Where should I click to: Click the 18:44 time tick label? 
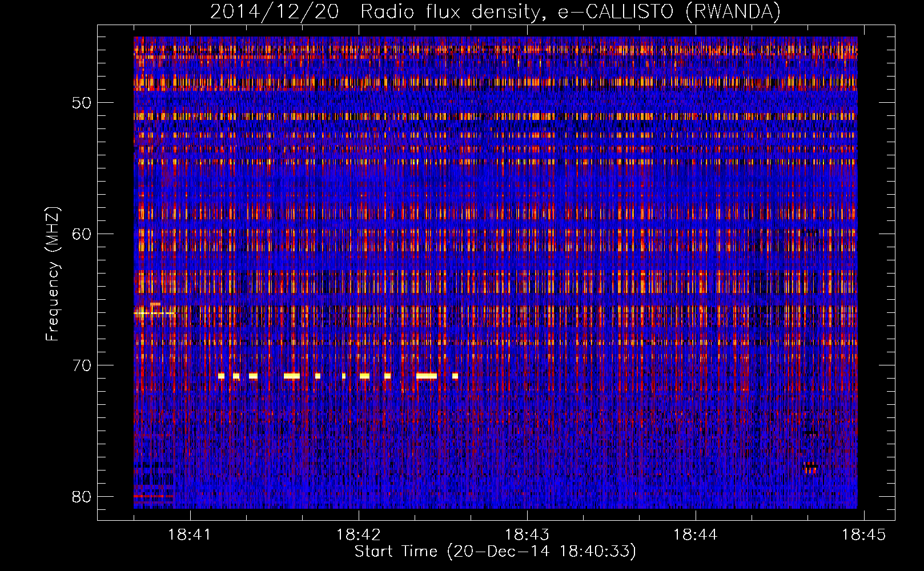[696, 534]
